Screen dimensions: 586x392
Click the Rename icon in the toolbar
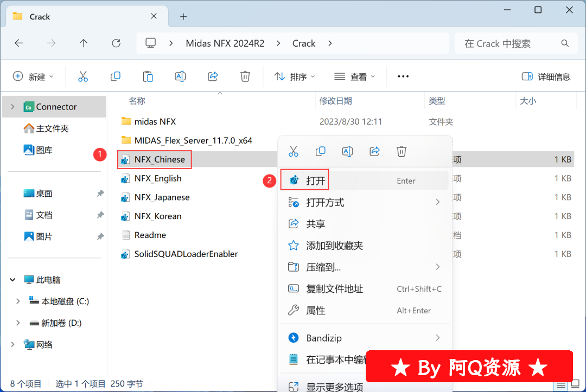pos(180,76)
